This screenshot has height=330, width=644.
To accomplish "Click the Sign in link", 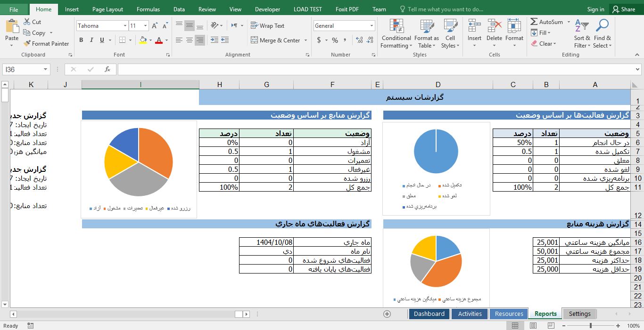I will click(x=595, y=9).
